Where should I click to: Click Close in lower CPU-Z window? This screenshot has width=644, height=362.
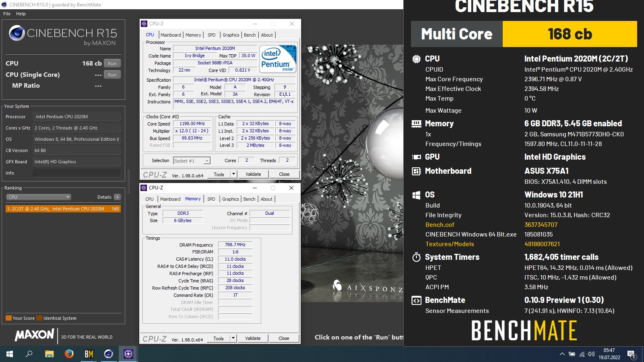[x=284, y=338]
